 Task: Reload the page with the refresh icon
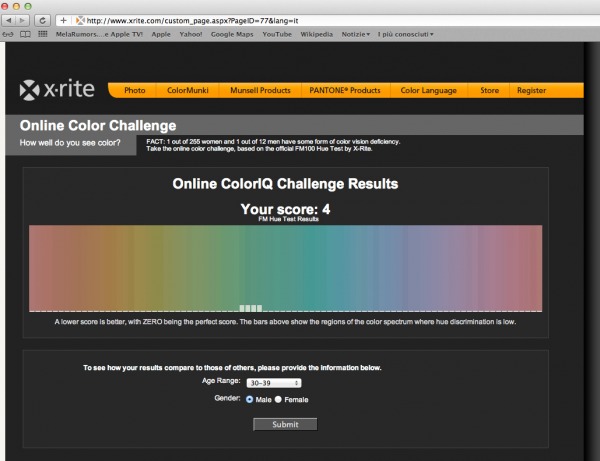[44, 19]
